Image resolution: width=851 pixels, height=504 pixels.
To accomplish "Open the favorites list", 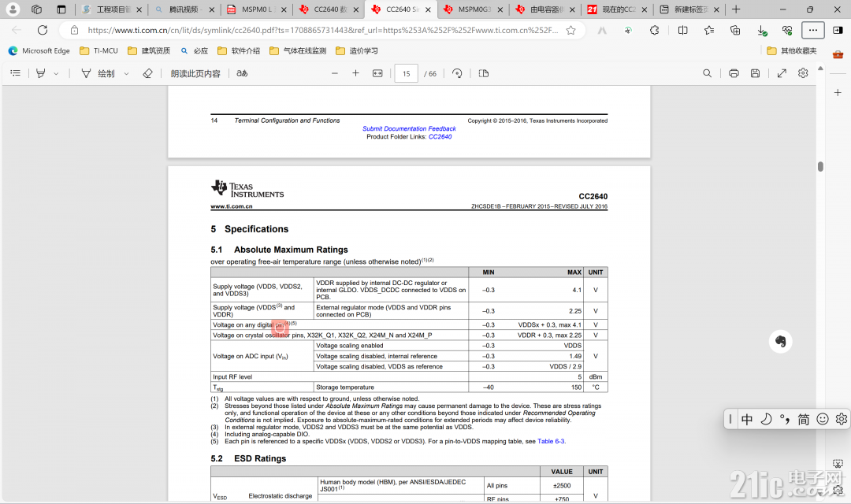I will click(709, 31).
